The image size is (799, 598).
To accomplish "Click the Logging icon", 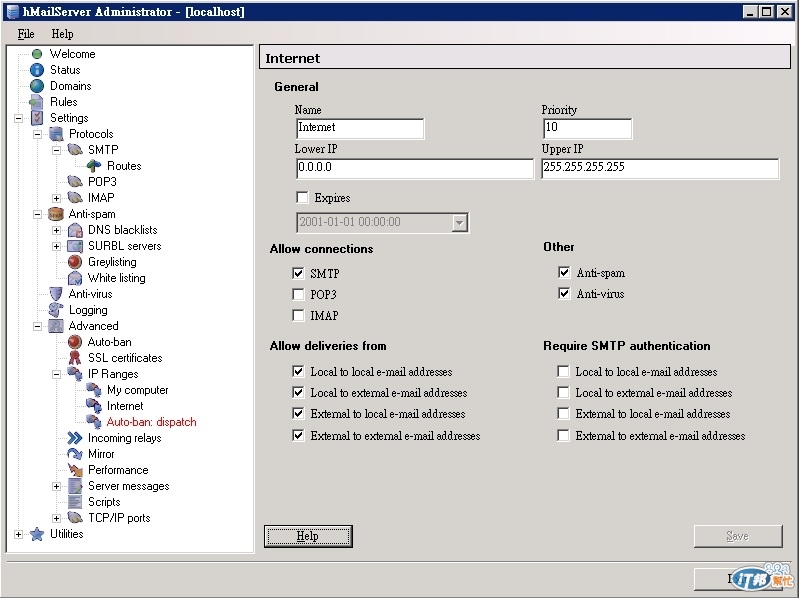I will pyautogui.click(x=56, y=310).
